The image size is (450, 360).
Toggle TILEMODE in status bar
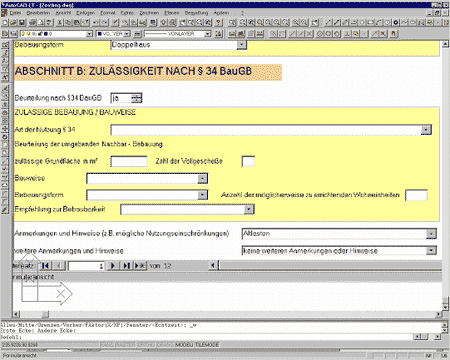click(207, 345)
